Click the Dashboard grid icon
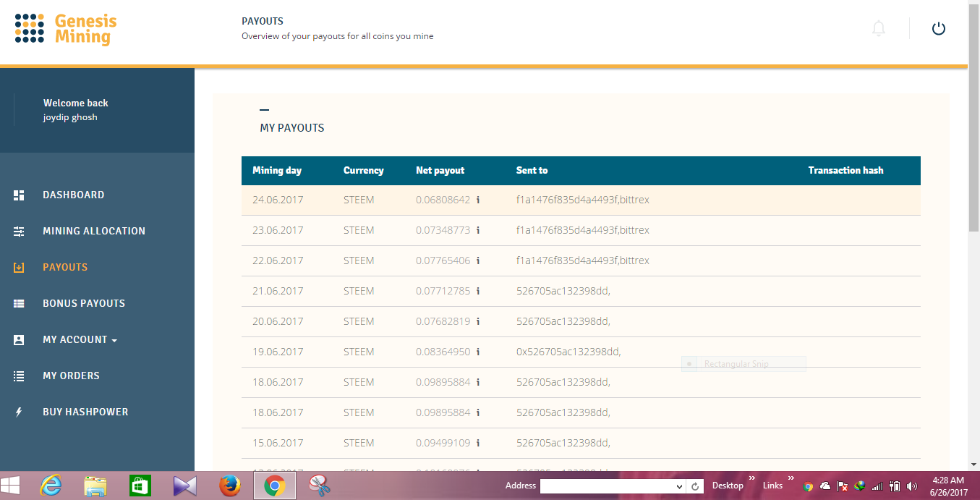The height and width of the screenshot is (500, 980). (x=19, y=195)
